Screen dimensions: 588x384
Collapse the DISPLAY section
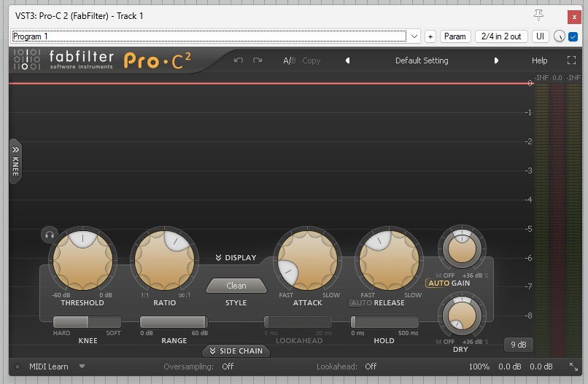236,258
